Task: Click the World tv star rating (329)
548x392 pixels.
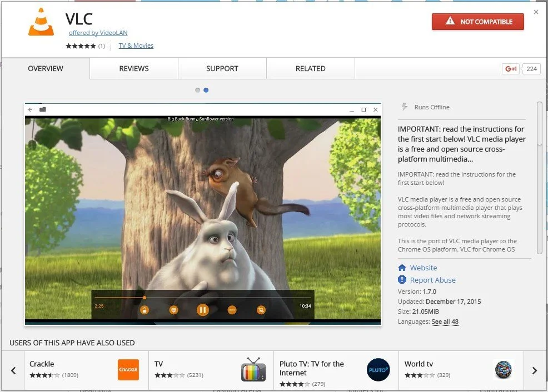Action: pyautogui.click(x=427, y=375)
